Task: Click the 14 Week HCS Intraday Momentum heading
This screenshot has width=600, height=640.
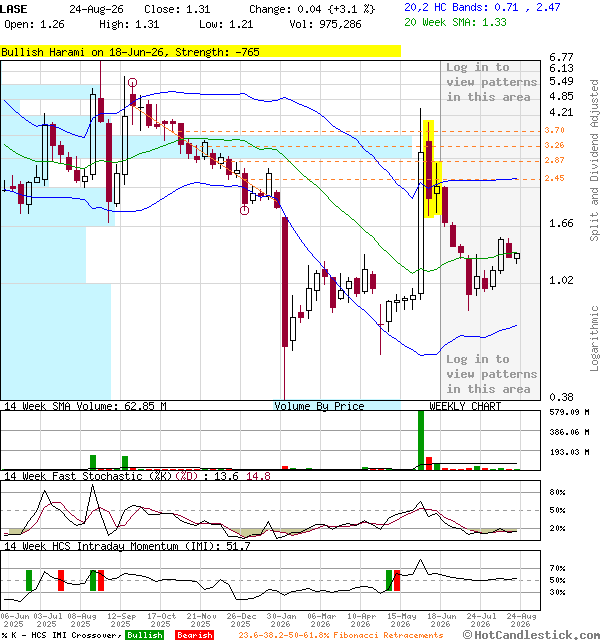Action: [x=127, y=546]
